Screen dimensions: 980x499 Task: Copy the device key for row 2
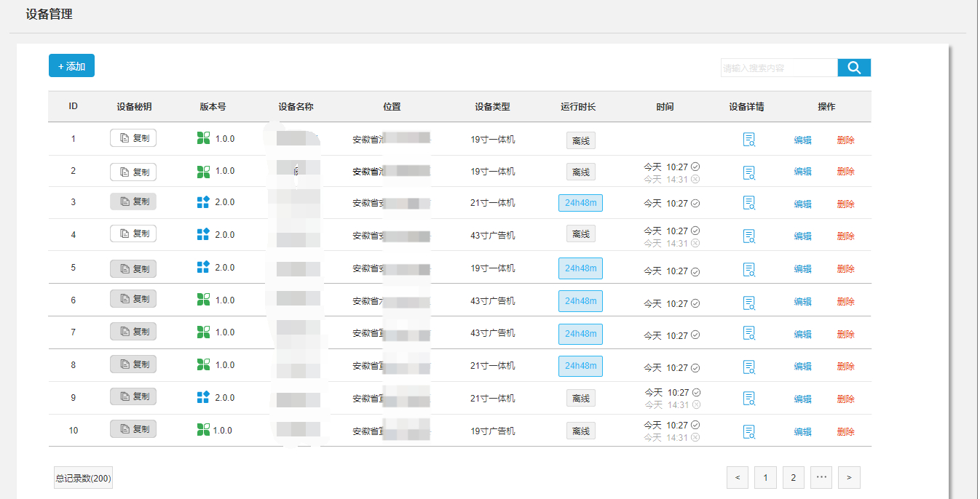click(133, 172)
